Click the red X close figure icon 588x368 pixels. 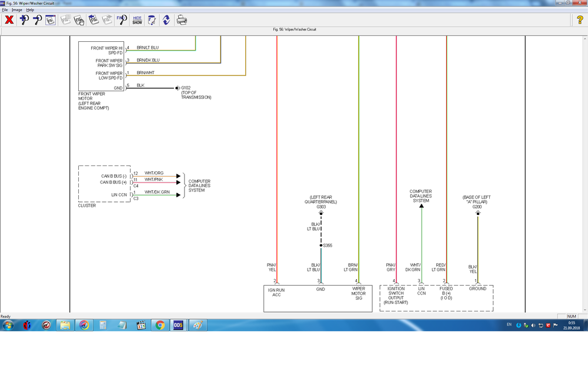[9, 20]
